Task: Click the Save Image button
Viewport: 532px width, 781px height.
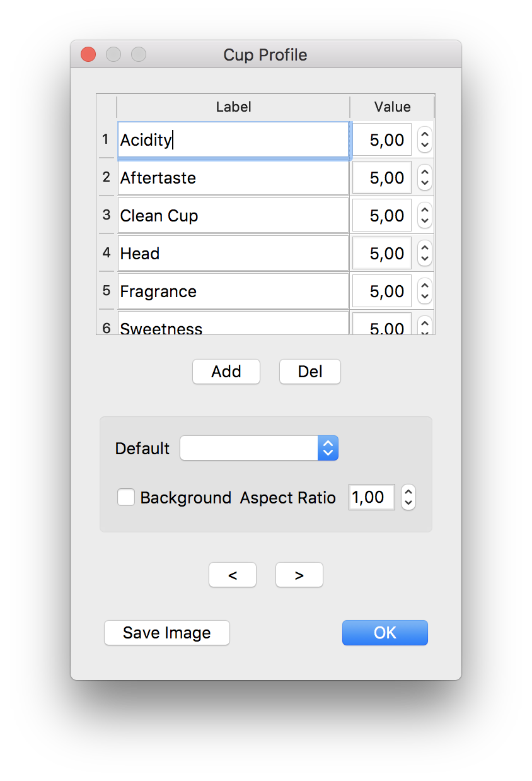Action: point(167,633)
